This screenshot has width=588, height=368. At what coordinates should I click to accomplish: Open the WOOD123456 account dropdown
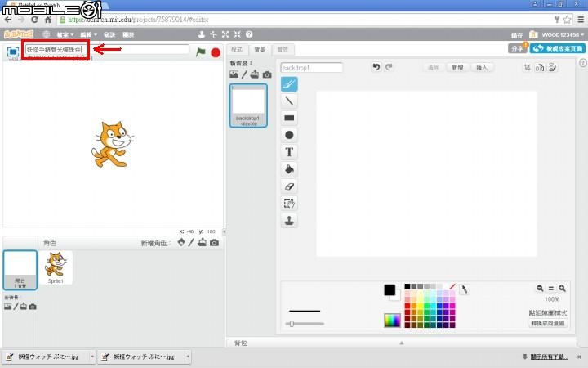pos(563,34)
